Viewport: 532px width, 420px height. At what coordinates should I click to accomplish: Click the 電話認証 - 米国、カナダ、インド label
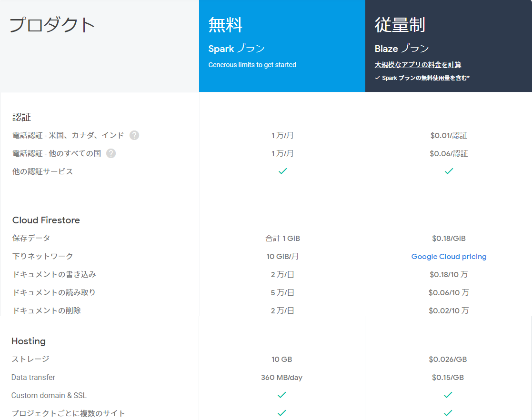click(x=68, y=135)
